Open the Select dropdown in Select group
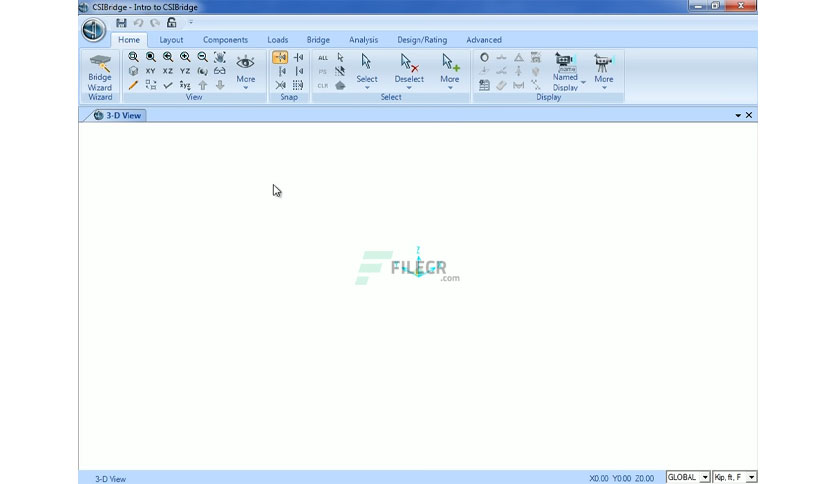 pos(367,71)
